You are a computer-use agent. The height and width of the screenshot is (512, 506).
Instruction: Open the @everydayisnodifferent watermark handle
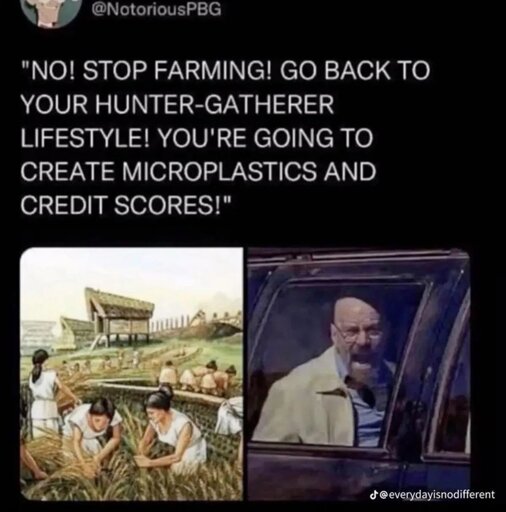coord(437,494)
